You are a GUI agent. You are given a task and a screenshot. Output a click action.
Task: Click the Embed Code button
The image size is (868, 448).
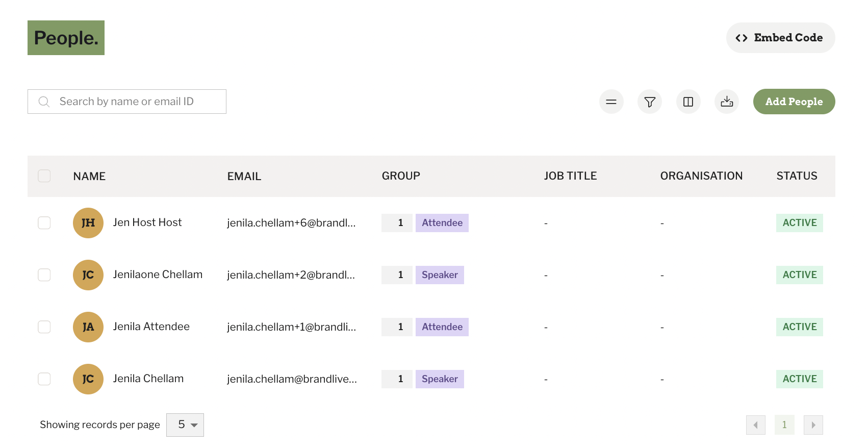click(780, 38)
